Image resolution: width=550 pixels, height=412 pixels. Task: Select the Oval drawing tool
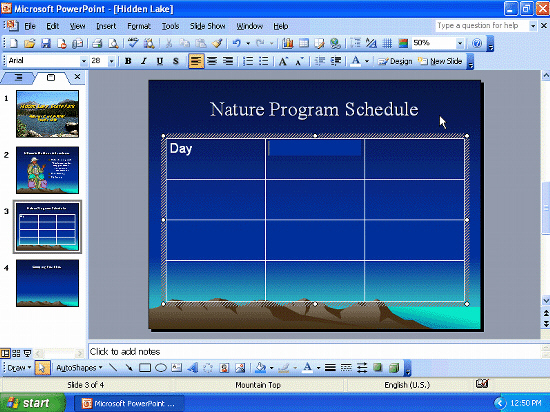click(161, 368)
